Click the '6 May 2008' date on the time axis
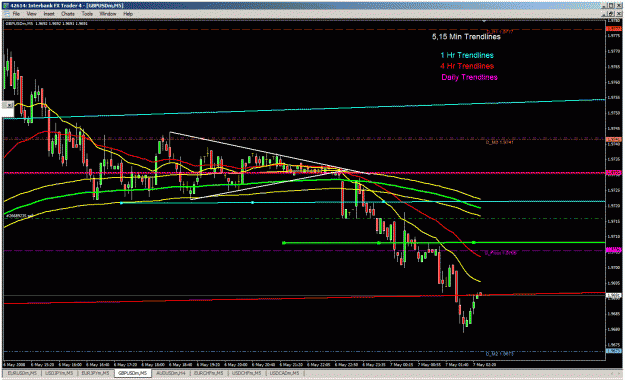Screen dimensions: 625x380 click(15, 364)
